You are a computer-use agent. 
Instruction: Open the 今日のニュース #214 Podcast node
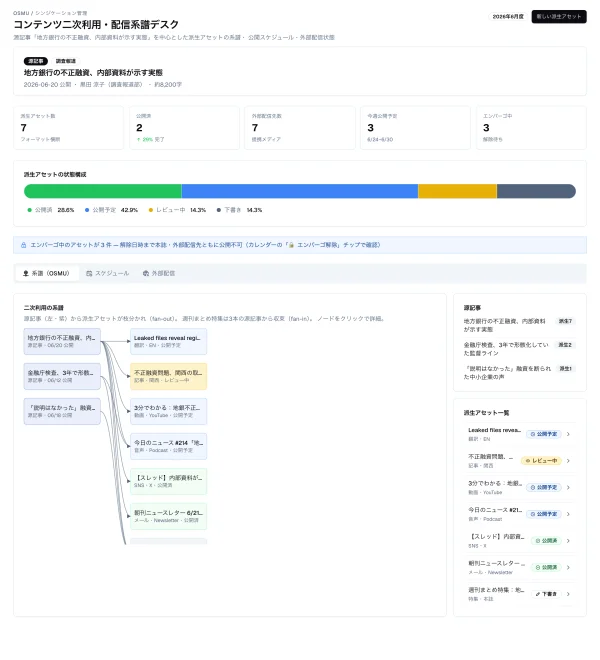(x=168, y=446)
